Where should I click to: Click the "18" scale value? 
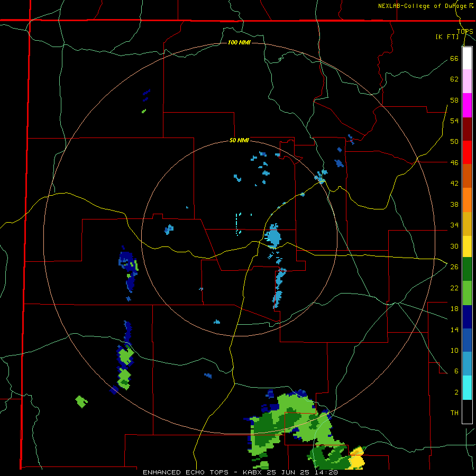454,309
